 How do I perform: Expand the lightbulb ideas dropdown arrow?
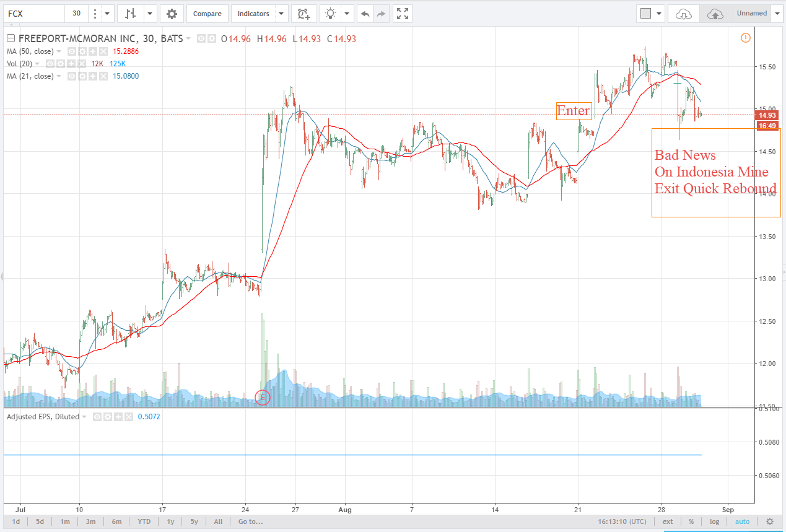click(348, 14)
